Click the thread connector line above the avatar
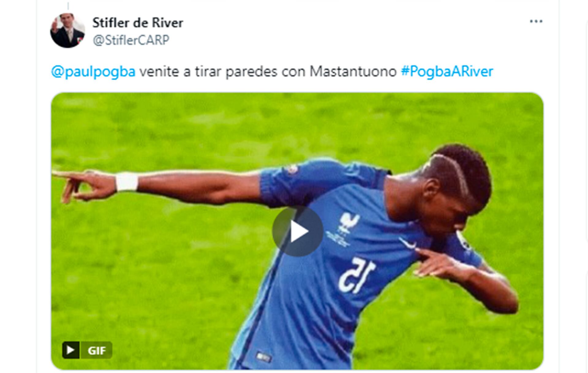The height and width of the screenshot is (373, 588). [68, 6]
